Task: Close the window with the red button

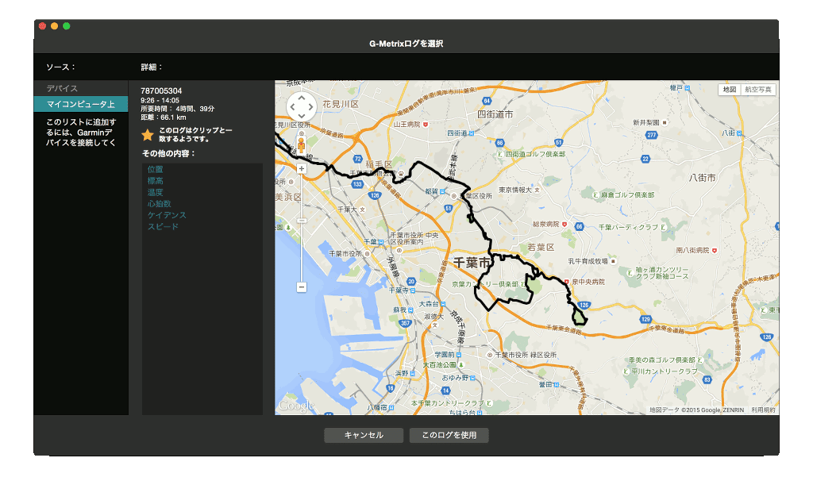Action: click(43, 26)
